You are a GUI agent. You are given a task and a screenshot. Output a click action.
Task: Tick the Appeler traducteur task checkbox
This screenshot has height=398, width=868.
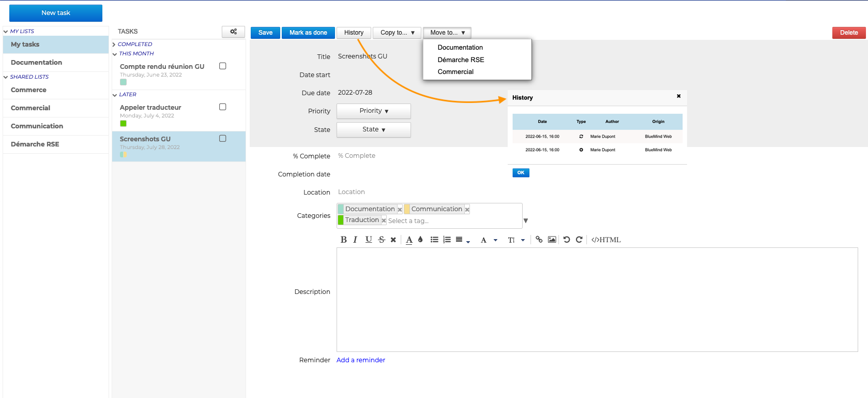pyautogui.click(x=223, y=107)
